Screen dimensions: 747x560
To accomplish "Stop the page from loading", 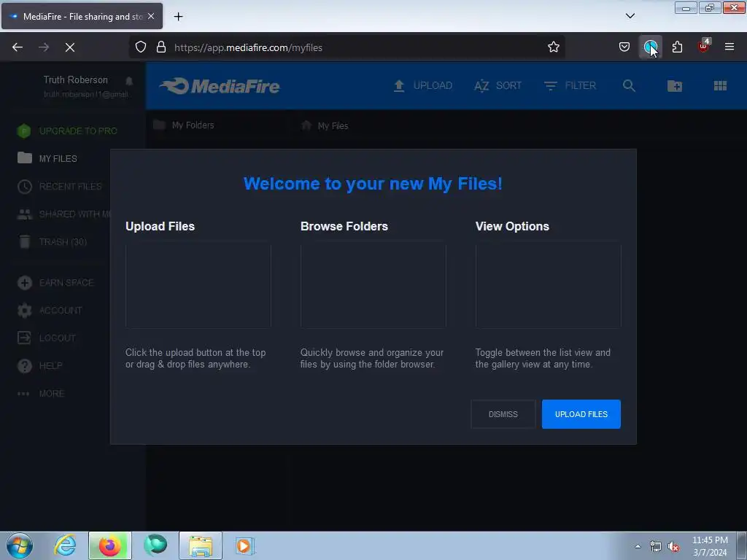I will (70, 47).
